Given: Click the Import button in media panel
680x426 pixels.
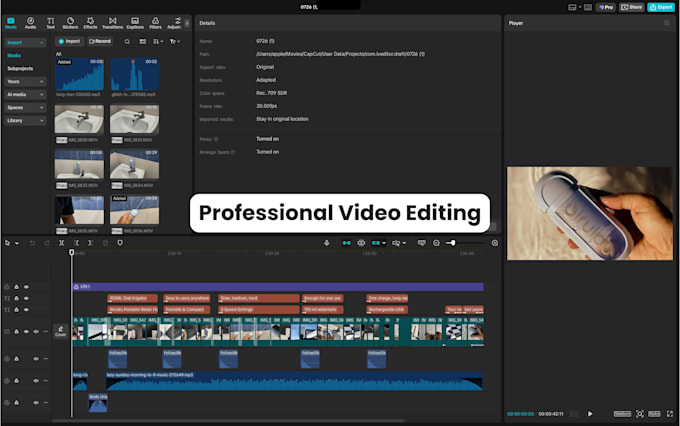Looking at the screenshot, I should tap(69, 42).
